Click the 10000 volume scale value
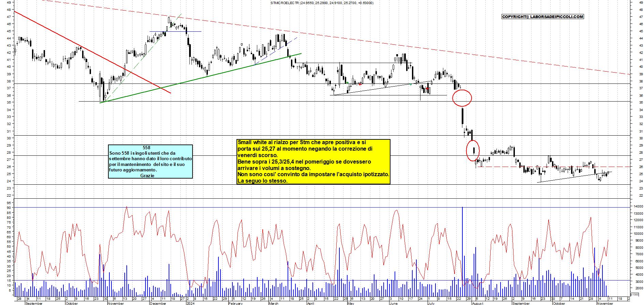 [x=638, y=234]
